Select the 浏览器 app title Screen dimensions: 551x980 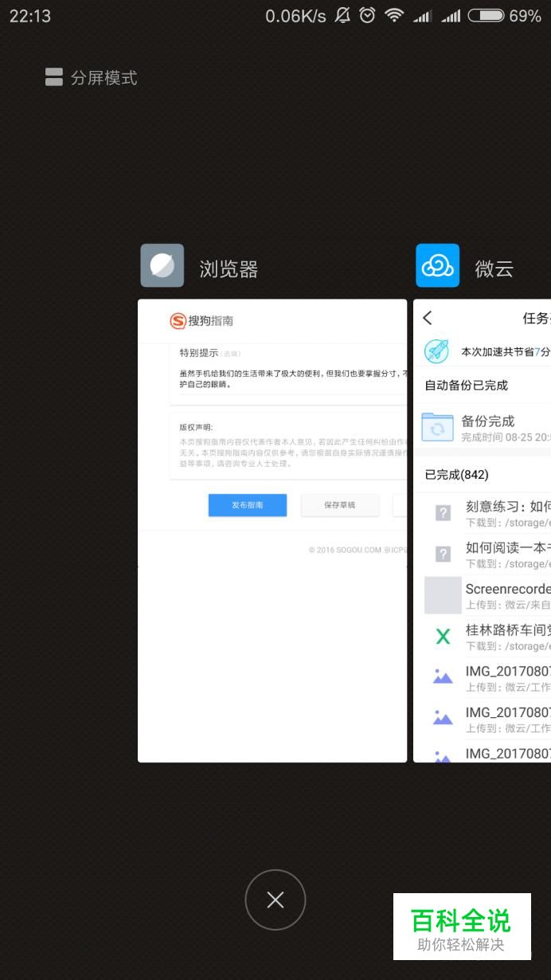coord(229,269)
